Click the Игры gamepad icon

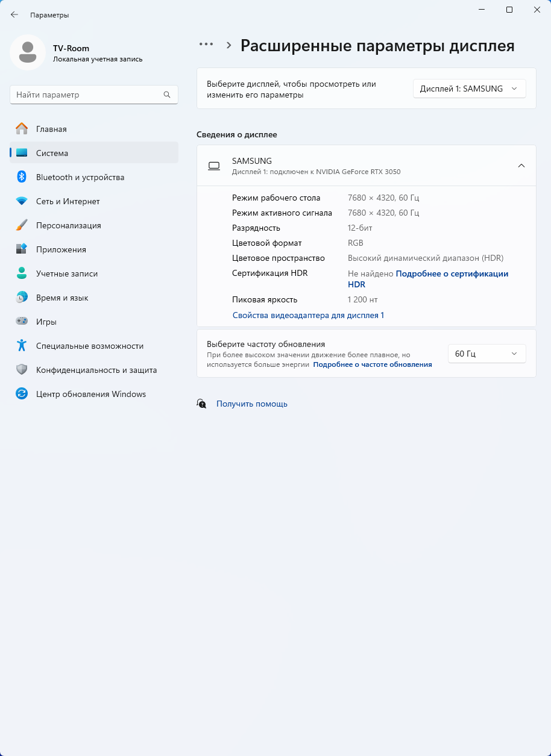22,322
